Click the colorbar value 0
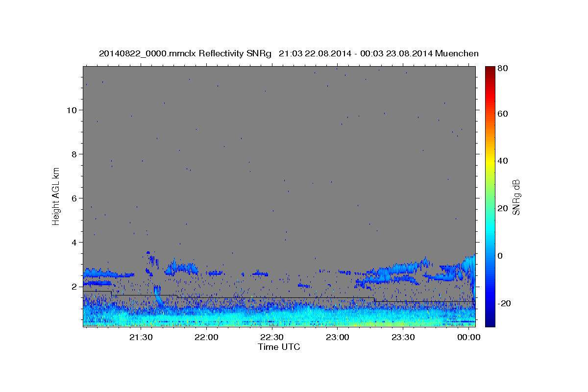This screenshot has width=588, height=392. [x=500, y=256]
